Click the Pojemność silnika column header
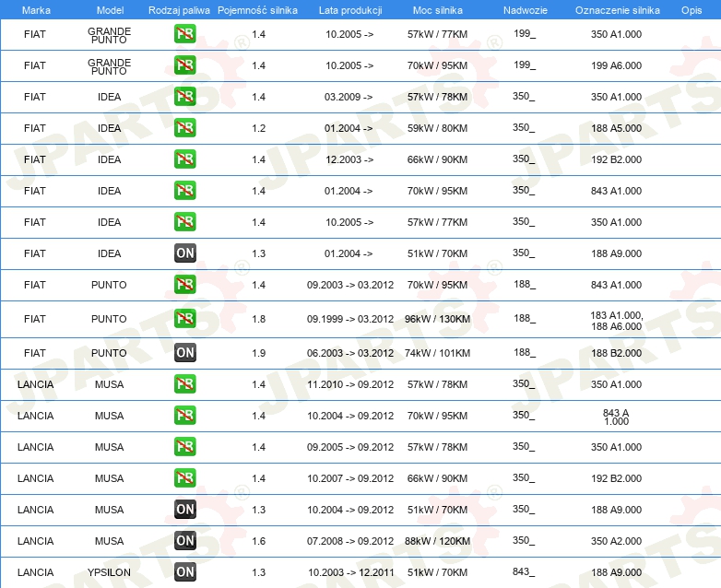Image resolution: width=721 pixels, height=588 pixels. 257,10
